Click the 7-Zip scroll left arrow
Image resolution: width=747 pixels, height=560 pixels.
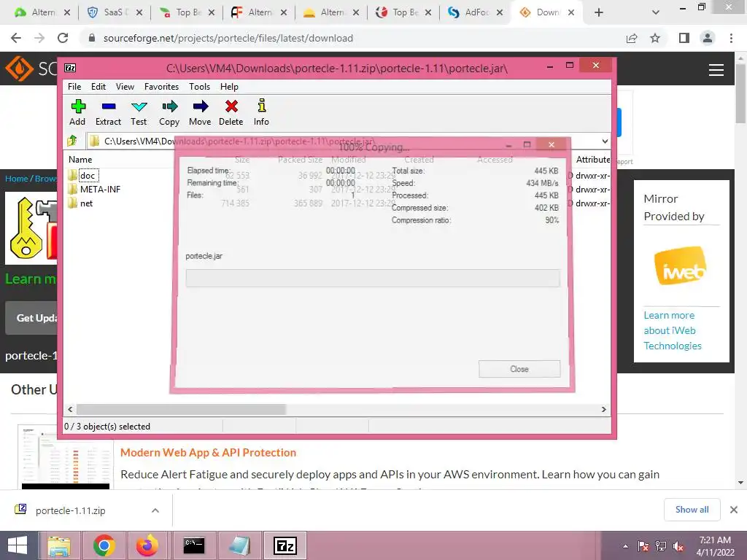[71, 410]
